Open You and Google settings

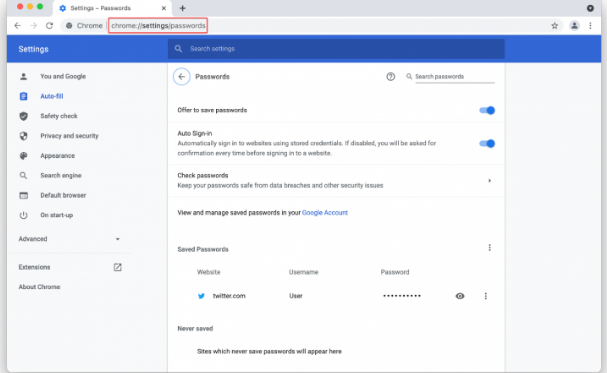tap(63, 76)
